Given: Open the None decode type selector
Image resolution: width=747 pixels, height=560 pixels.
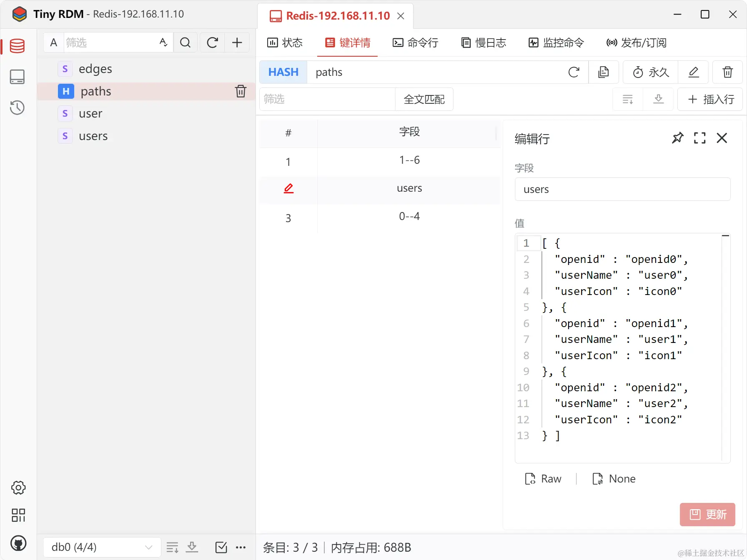Looking at the screenshot, I should pos(614,479).
